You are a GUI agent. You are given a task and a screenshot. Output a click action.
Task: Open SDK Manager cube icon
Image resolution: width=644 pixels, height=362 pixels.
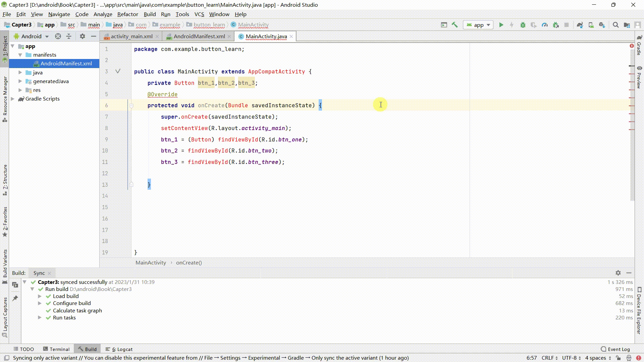pos(602,25)
